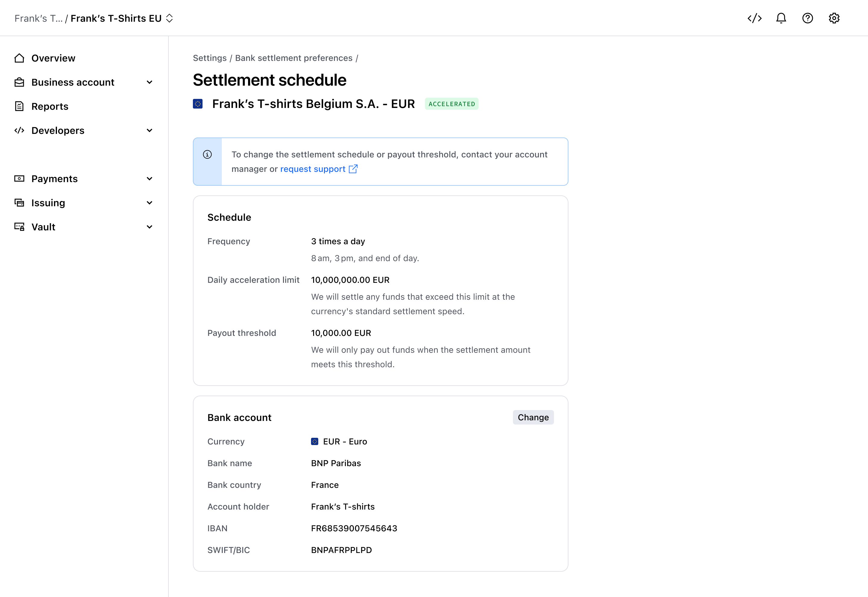Click the Frank's T-shirts account holder value
The width and height of the screenshot is (868, 597).
pos(343,507)
